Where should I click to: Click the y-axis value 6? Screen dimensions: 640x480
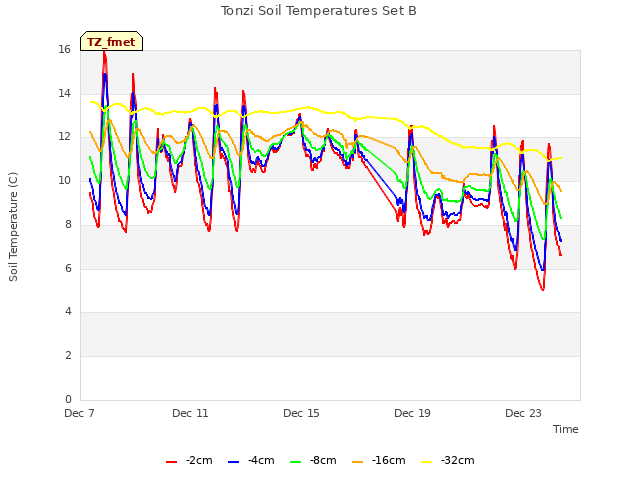68,268
